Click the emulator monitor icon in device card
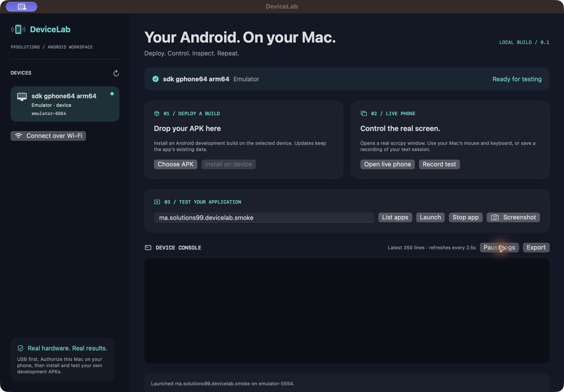This screenshot has height=392, width=564. pyautogui.click(x=22, y=97)
